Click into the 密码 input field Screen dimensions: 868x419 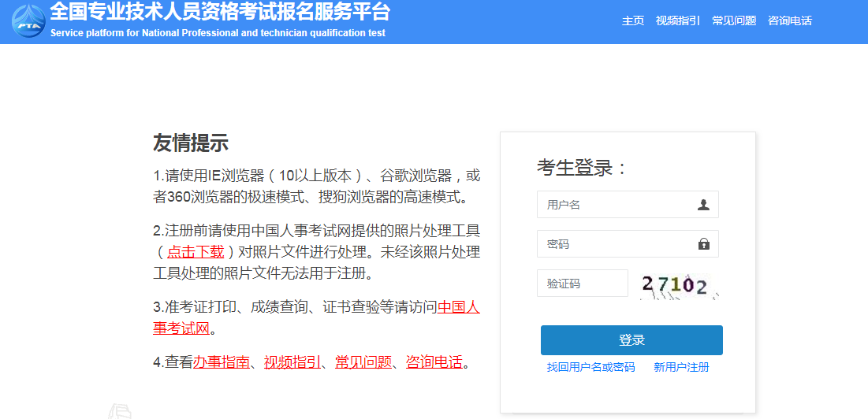615,244
